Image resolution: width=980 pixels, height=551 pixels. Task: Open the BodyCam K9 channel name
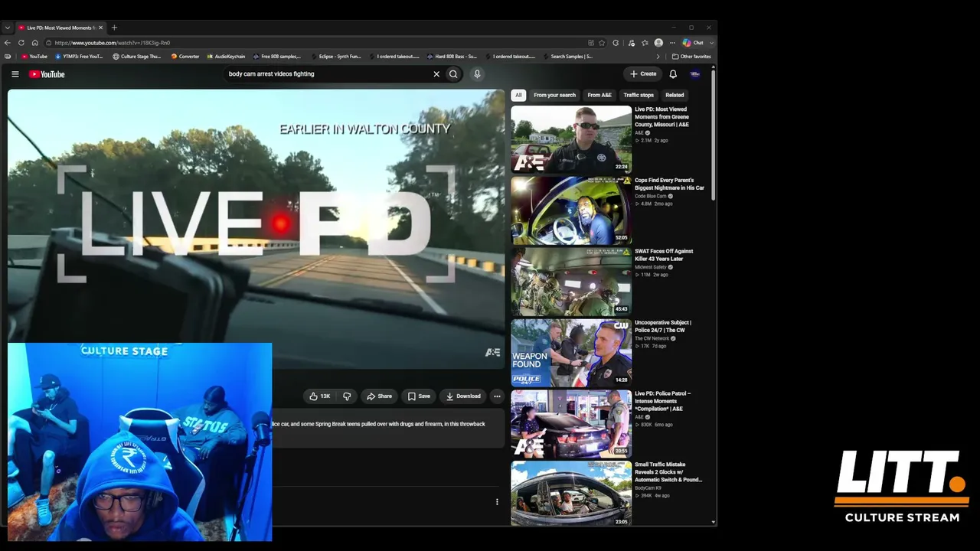[x=648, y=488]
